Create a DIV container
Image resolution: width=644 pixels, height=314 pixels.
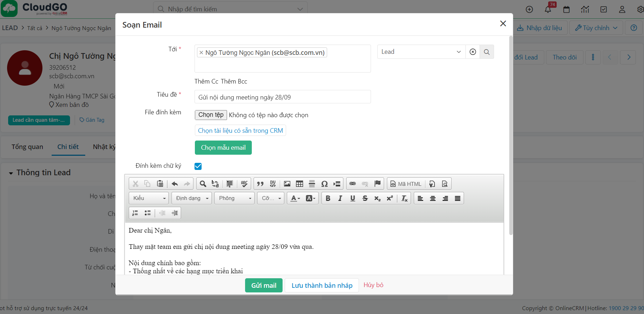[x=273, y=184]
